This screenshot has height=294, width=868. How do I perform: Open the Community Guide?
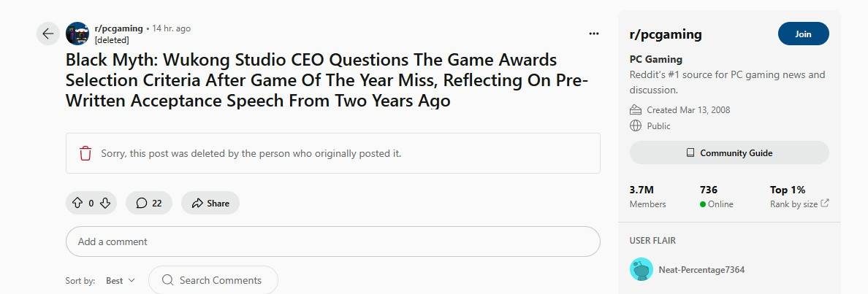(729, 152)
